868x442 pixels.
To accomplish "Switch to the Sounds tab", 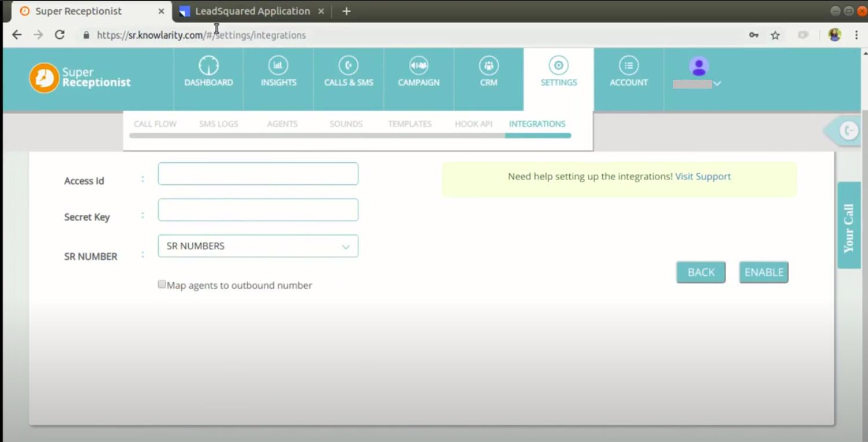I will pos(346,124).
